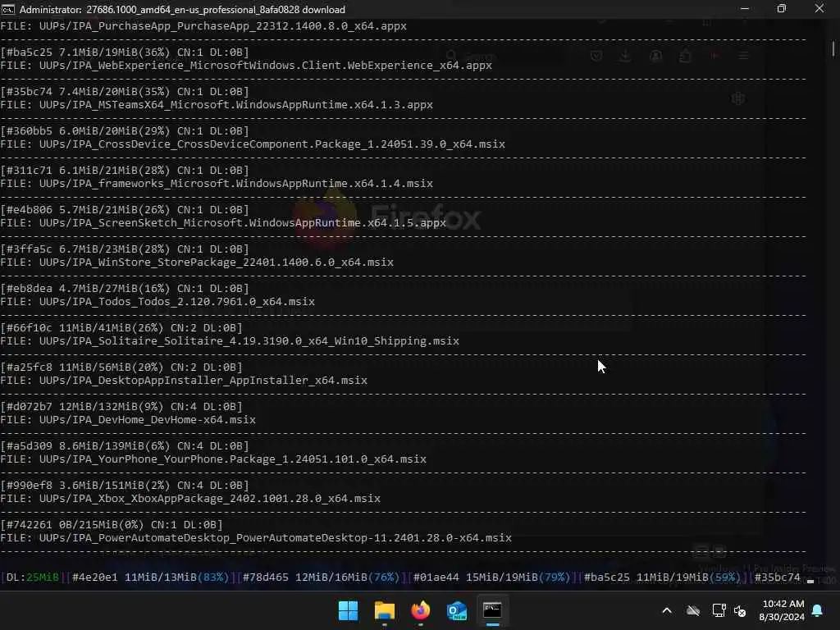Viewport: 840px width, 630px height.
Task: Click the DL:25MiB status entry
Action: click(x=32, y=577)
